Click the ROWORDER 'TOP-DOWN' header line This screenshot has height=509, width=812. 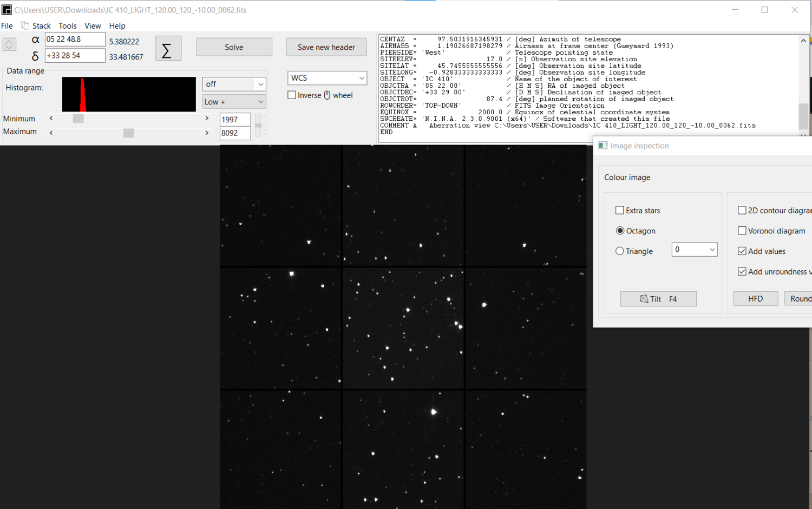click(x=492, y=106)
